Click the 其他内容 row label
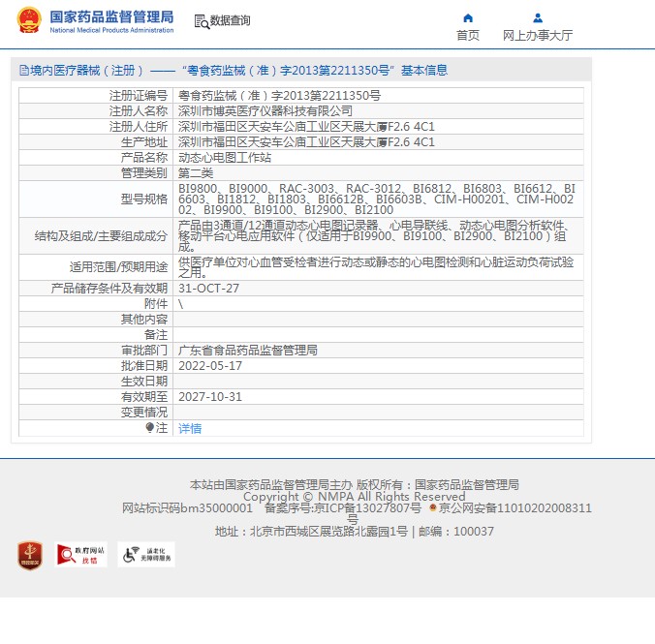 click(144, 319)
